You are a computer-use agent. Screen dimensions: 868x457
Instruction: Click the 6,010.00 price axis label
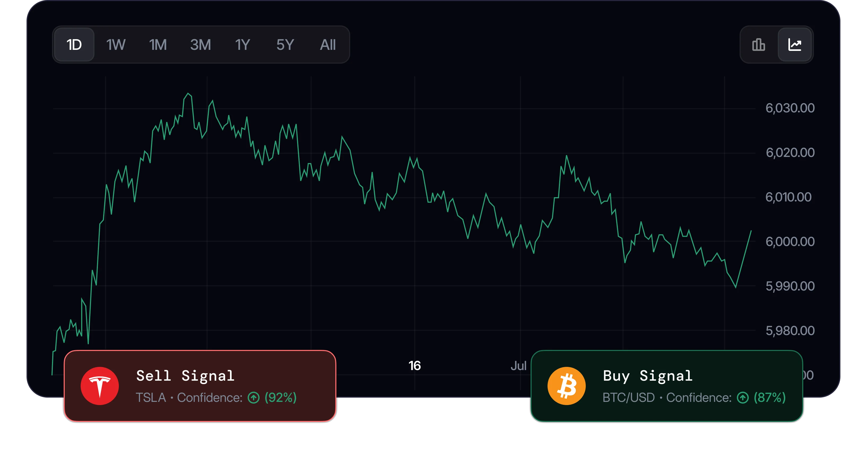click(x=788, y=197)
